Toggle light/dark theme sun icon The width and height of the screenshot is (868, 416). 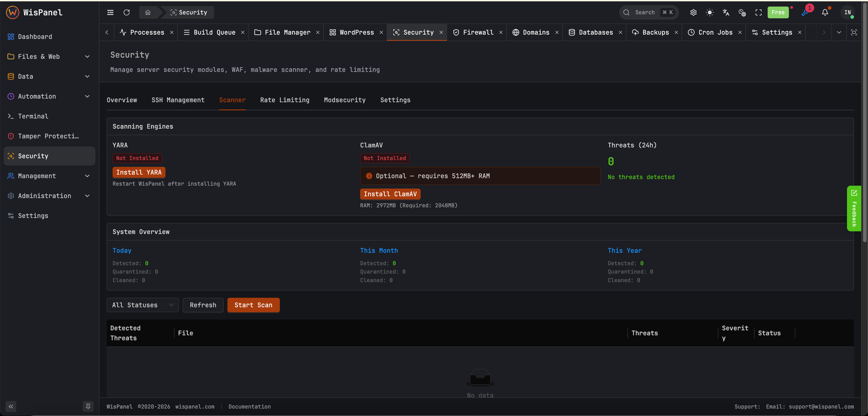point(710,12)
